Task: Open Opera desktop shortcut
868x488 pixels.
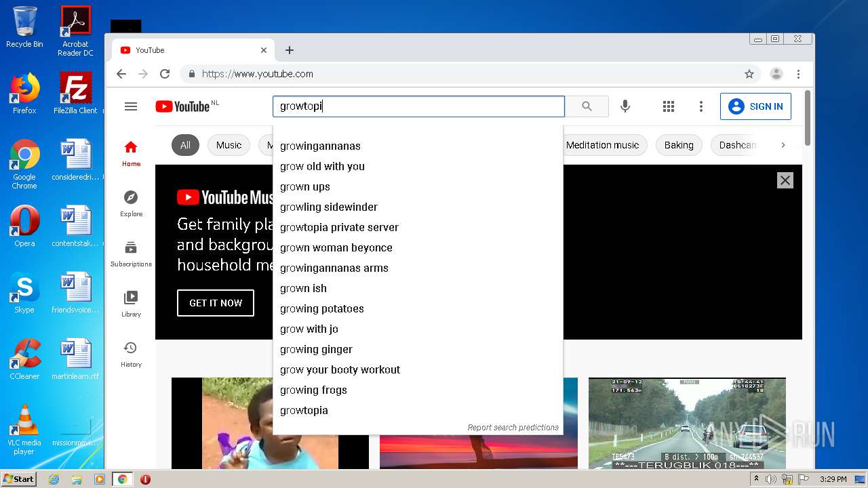Action: pos(24,226)
